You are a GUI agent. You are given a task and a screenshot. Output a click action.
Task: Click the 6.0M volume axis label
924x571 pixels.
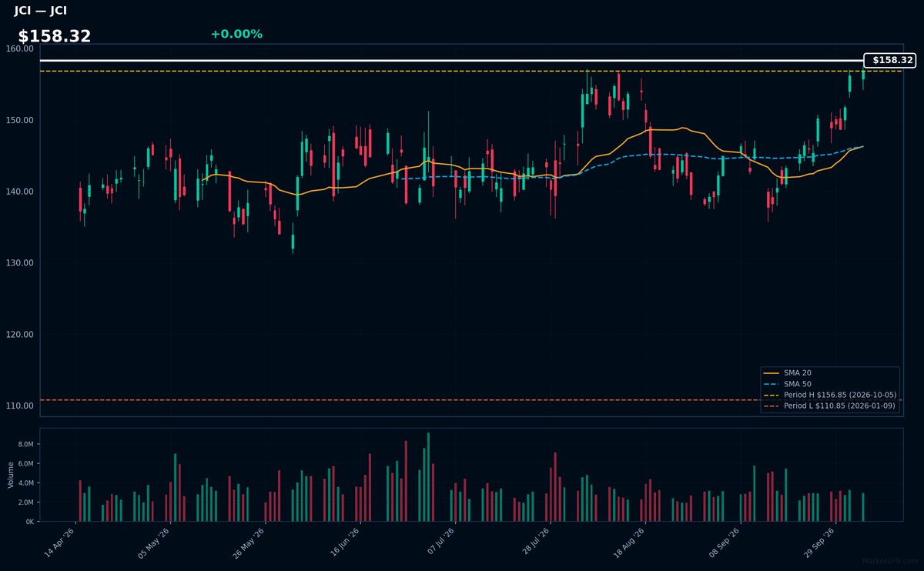(25, 464)
